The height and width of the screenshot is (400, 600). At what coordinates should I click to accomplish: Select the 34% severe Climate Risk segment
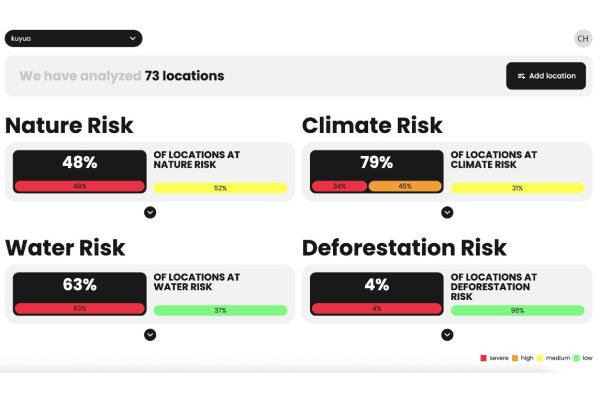pyautogui.click(x=339, y=186)
